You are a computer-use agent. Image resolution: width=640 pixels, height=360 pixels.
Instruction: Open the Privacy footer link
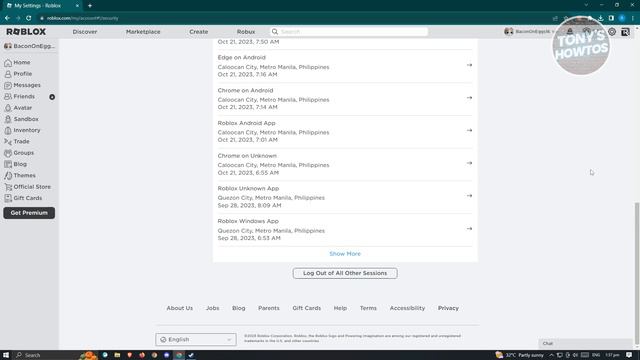point(448,308)
